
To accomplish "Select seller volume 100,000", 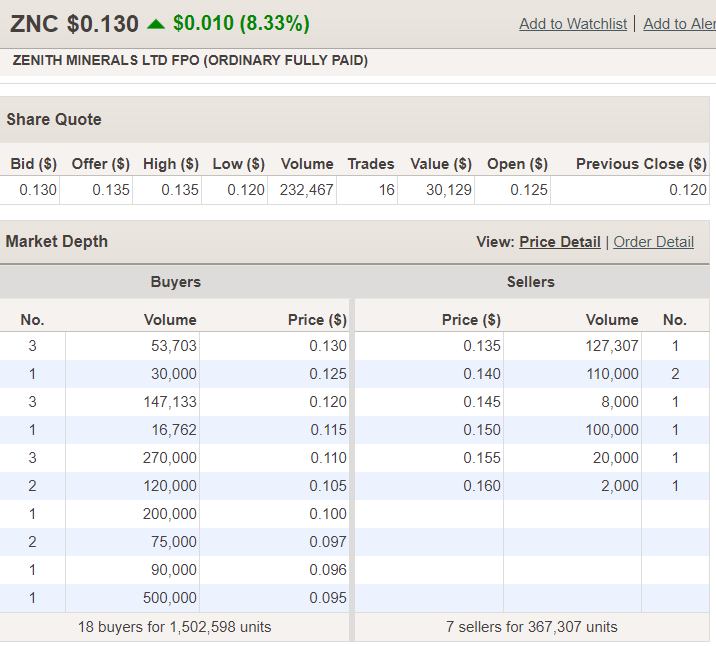I will click(x=612, y=430).
